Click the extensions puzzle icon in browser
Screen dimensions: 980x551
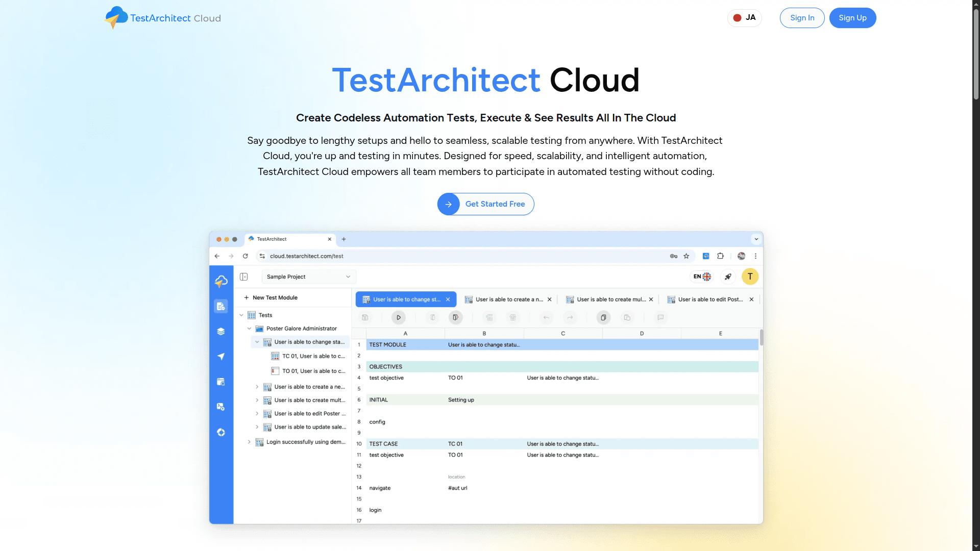pyautogui.click(x=720, y=256)
